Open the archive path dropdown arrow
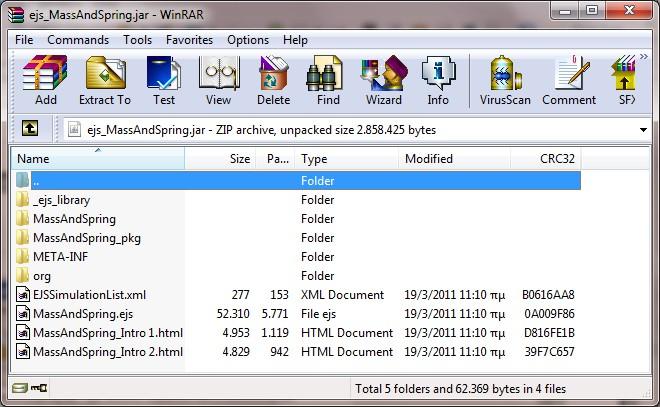Viewport: 660px width, 407px height. [643, 130]
